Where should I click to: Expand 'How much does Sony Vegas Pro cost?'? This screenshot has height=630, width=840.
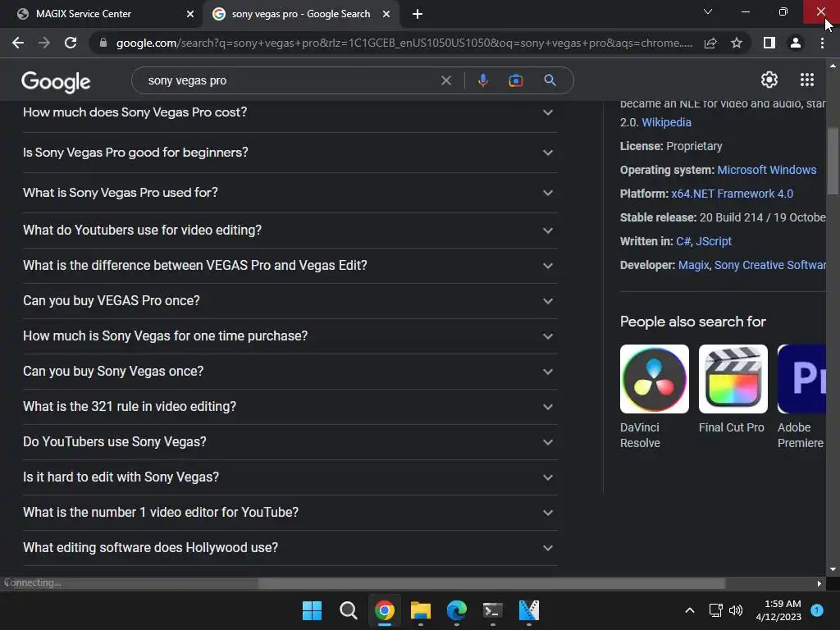point(290,112)
